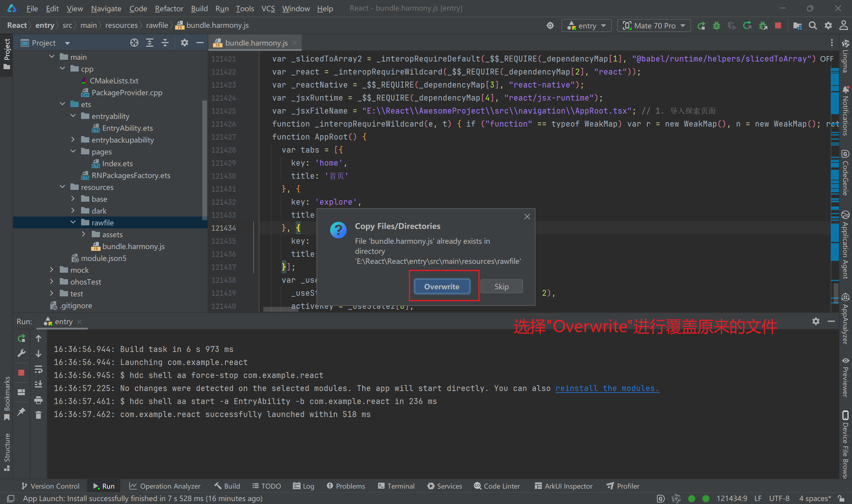Click the Search Everywhere magnifier icon
Image resolution: width=852 pixels, height=504 pixels.
[813, 25]
